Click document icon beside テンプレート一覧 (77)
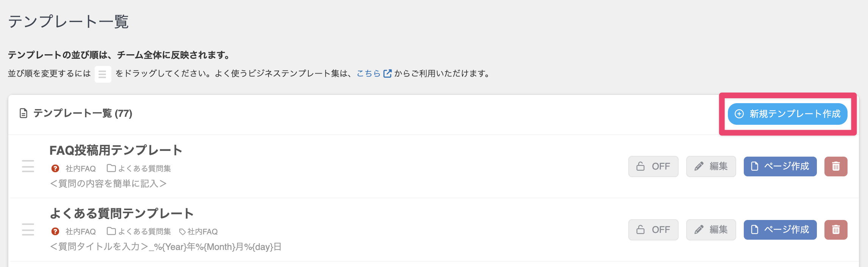The width and height of the screenshot is (868, 267). point(23,113)
